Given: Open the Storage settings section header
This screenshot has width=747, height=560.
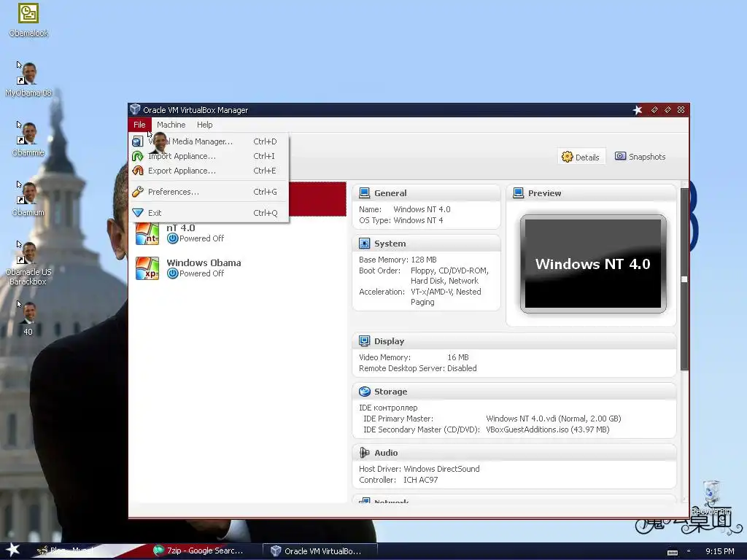Looking at the screenshot, I should pos(514,392).
